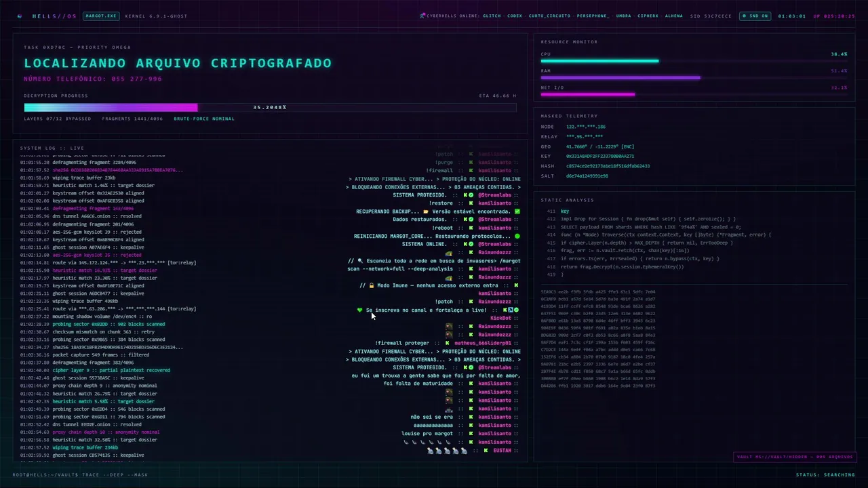Click the matheus_666liderp01 username
The width and height of the screenshot is (868, 488).
coord(483,343)
